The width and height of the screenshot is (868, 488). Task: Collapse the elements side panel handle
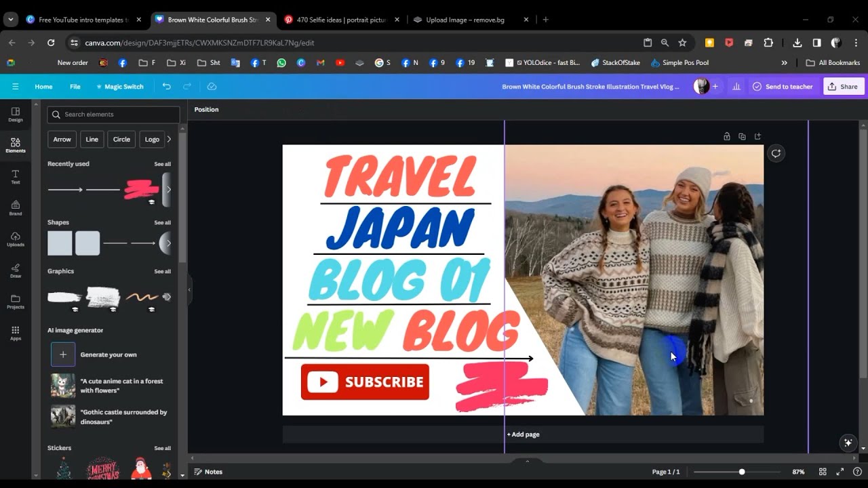coord(189,290)
